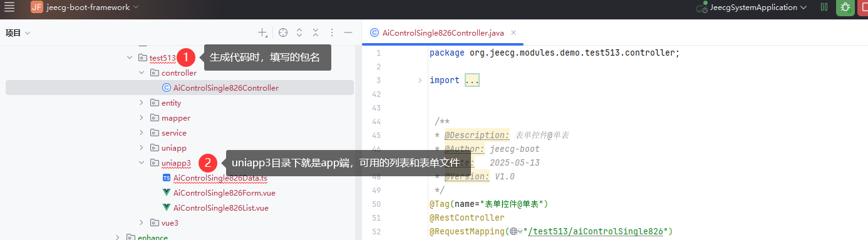The width and height of the screenshot is (868, 240).
Task: Close the AiControlSingle826Controller.java tab
Action: [513, 32]
